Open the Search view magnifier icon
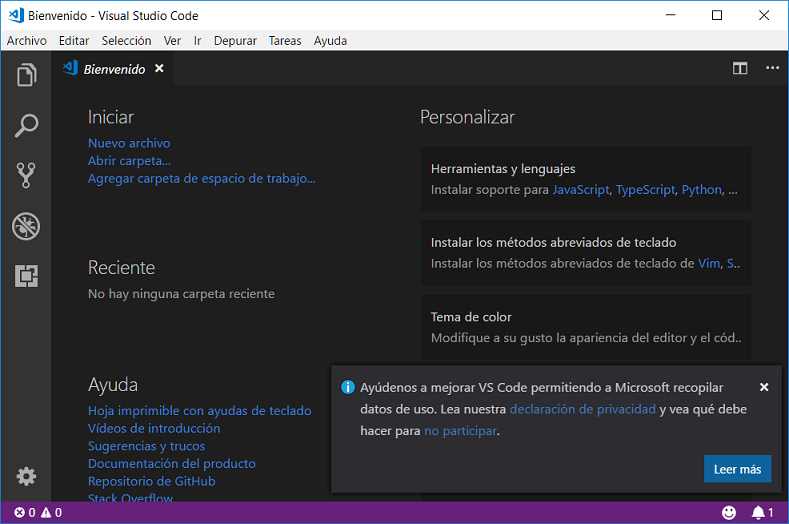Viewport: 789px width, 524px height. pos(26,125)
